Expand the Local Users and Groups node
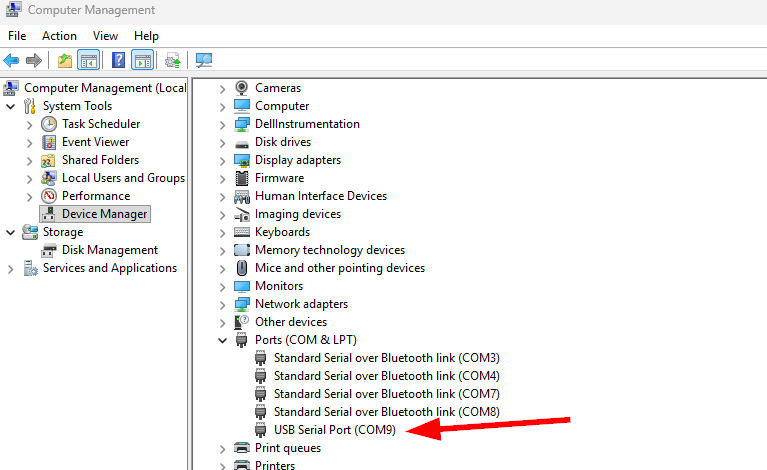This screenshot has width=767, height=470. pos(29,179)
